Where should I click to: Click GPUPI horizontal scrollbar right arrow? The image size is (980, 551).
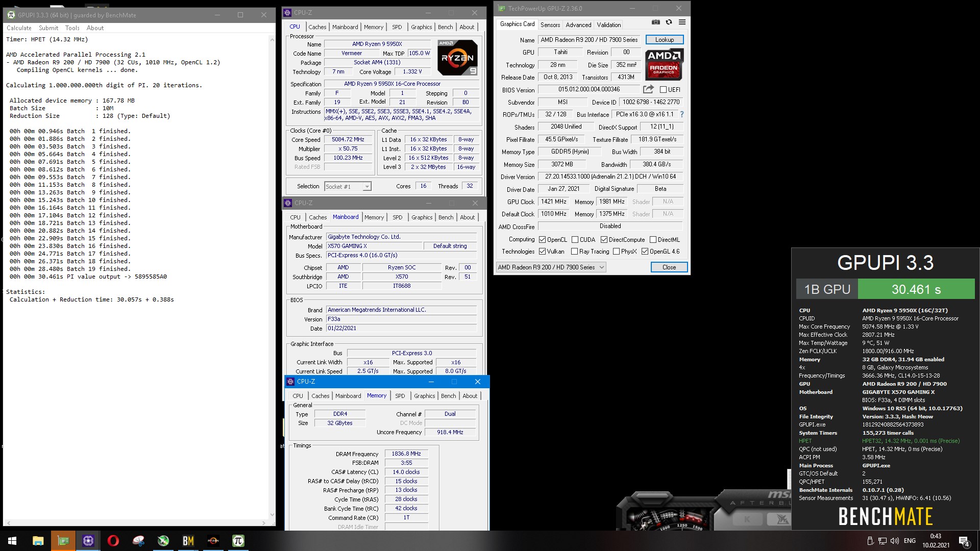[264, 523]
